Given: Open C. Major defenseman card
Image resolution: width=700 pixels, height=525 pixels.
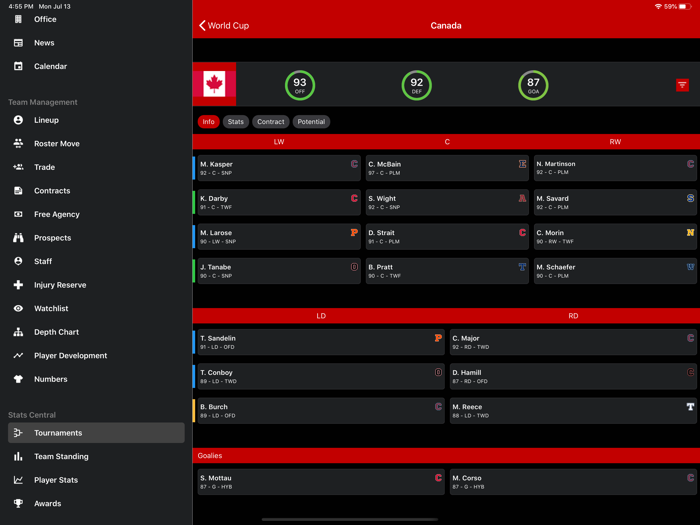Looking at the screenshot, I should (x=573, y=342).
